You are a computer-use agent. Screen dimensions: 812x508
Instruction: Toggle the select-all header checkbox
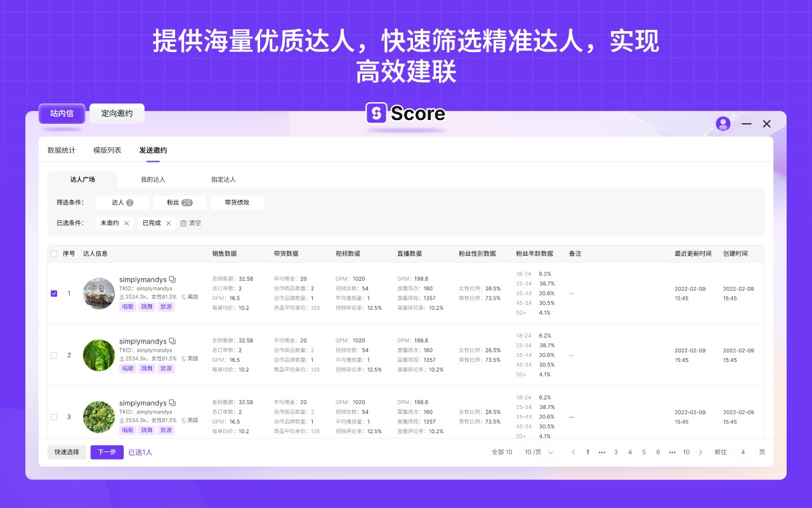click(54, 254)
